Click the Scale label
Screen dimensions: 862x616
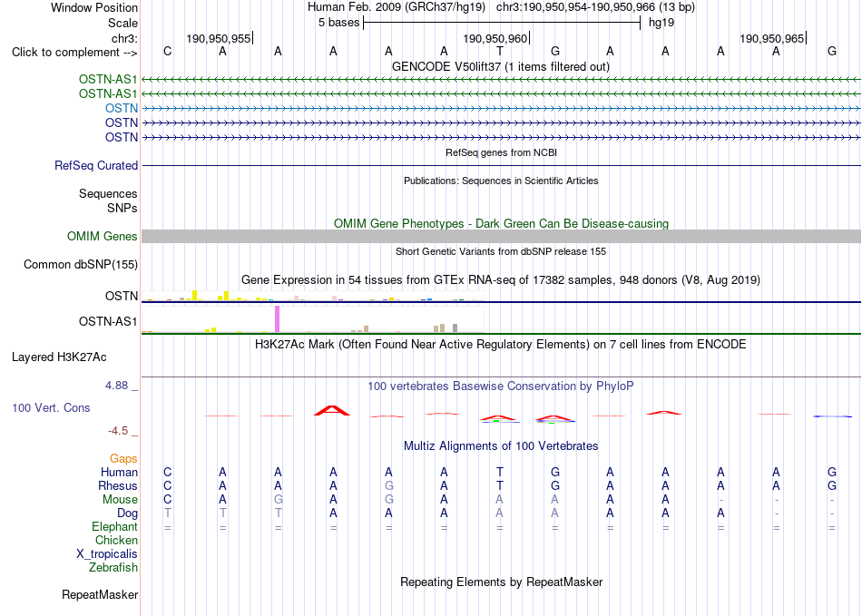click(123, 23)
